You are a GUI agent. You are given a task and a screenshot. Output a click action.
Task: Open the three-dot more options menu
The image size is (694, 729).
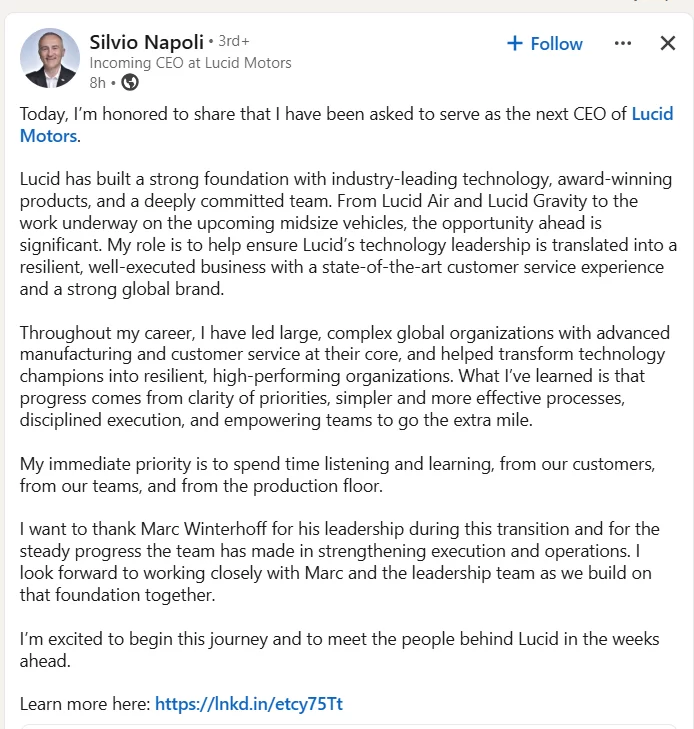623,43
